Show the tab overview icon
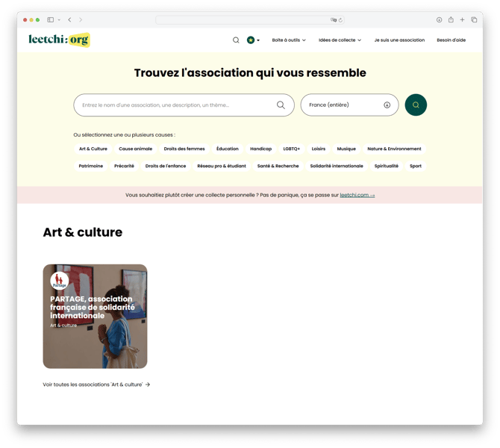The image size is (500, 448). 474,19
